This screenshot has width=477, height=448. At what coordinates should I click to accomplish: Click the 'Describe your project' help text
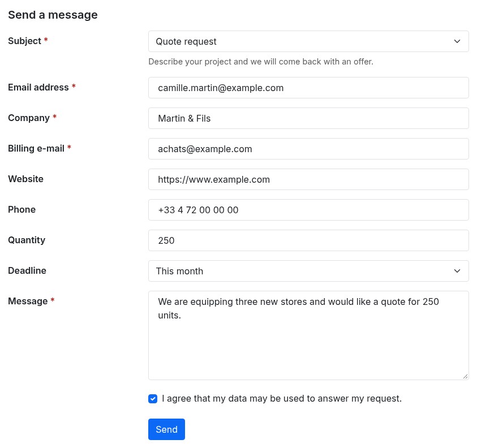(x=261, y=62)
